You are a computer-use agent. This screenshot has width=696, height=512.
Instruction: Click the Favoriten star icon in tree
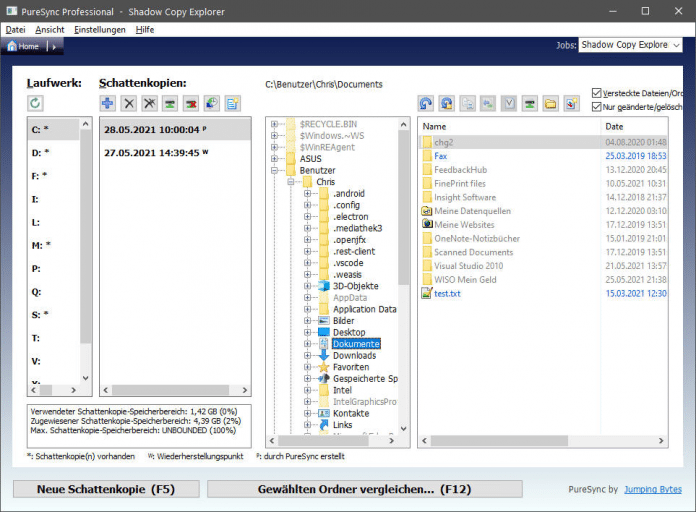coord(324,367)
